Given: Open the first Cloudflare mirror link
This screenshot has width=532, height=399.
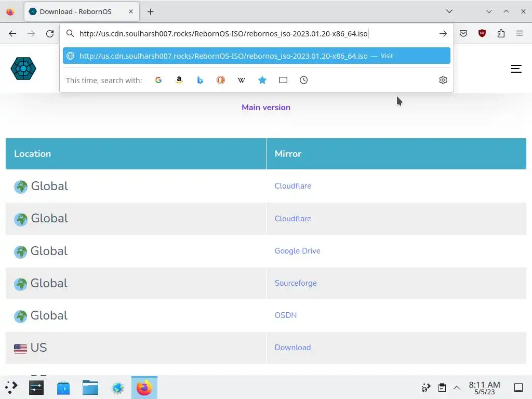Looking at the screenshot, I should pyautogui.click(x=293, y=186).
